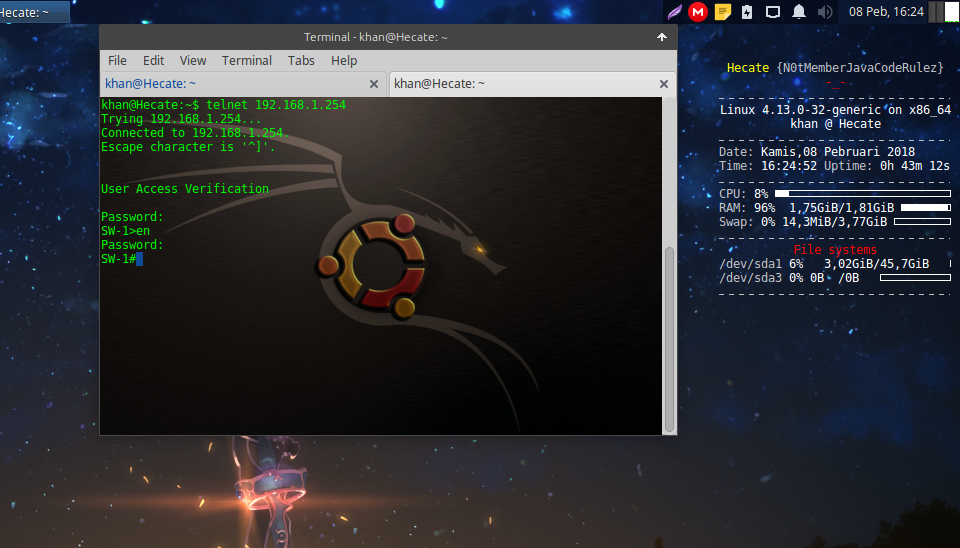
Task: Click the 'Kamis,08 Pebruari 2018' date text
Action: coord(838,152)
